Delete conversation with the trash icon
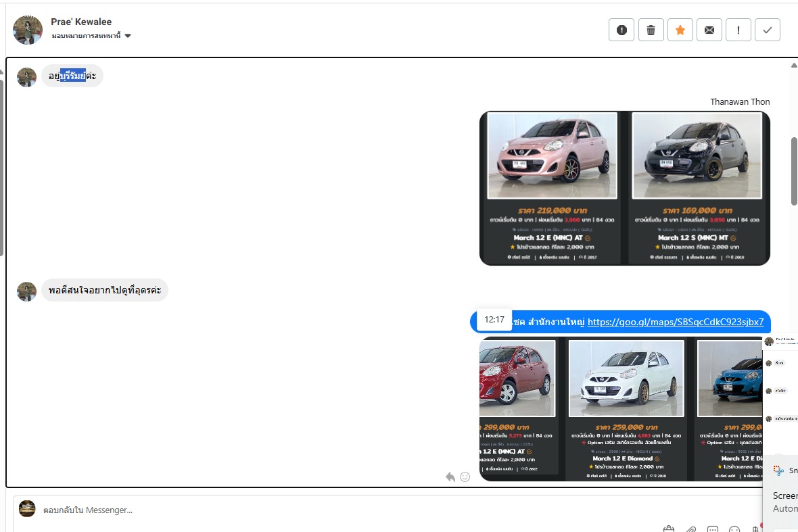798x532 pixels. [x=651, y=30]
